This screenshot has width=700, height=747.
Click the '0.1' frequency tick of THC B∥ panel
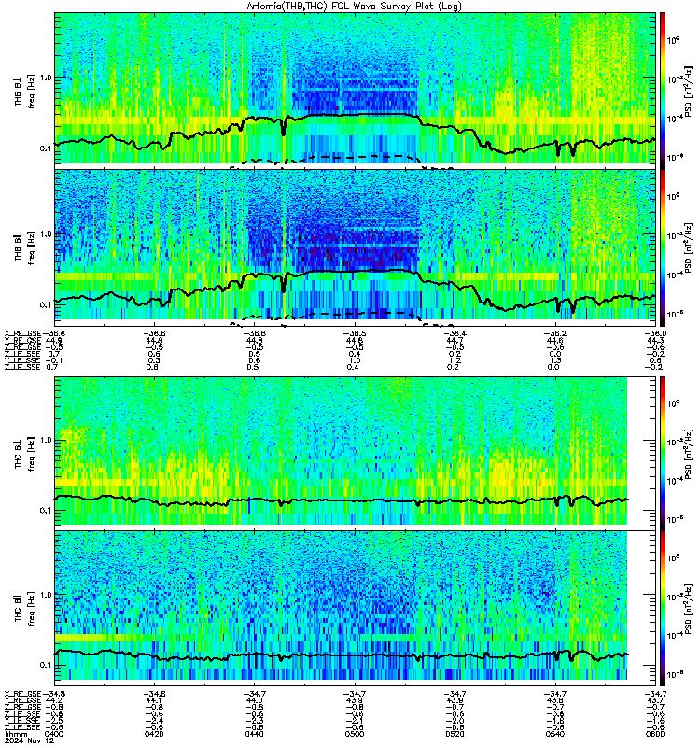point(46,665)
